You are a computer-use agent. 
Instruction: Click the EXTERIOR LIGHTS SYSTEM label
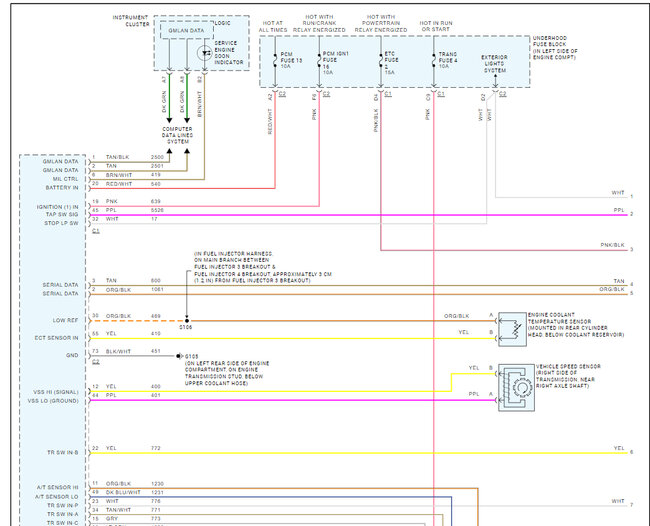pyautogui.click(x=494, y=64)
